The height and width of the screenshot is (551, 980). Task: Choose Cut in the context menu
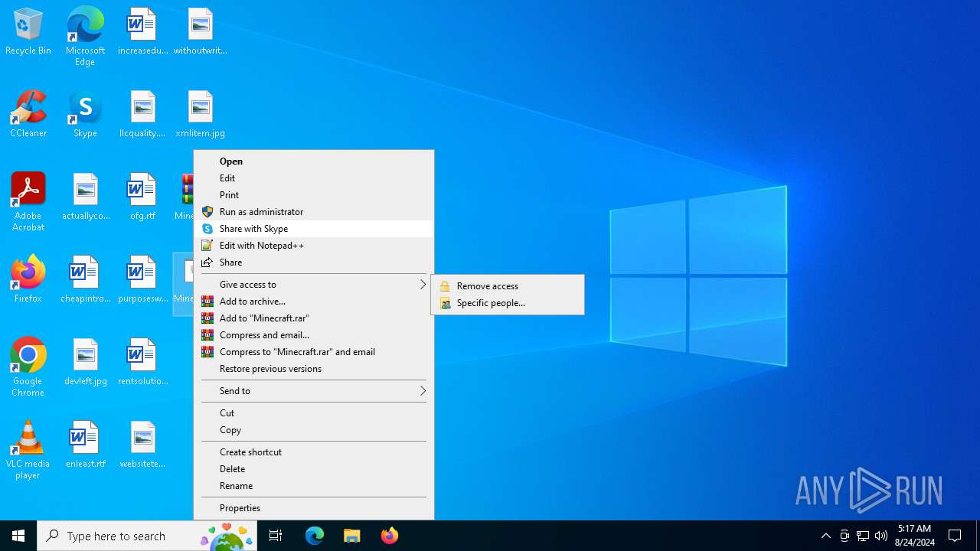tap(314, 413)
